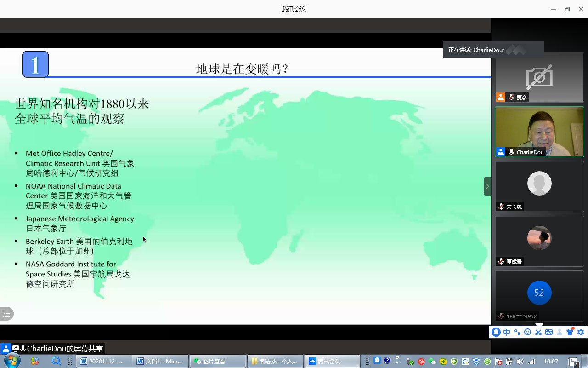Open the 都志杰--个人 folder taskbar item

pos(276,361)
